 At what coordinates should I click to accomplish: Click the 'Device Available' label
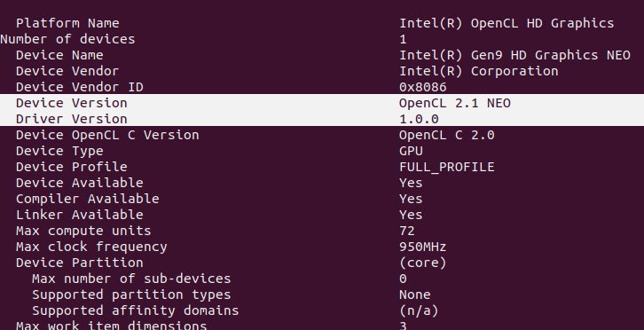point(80,183)
